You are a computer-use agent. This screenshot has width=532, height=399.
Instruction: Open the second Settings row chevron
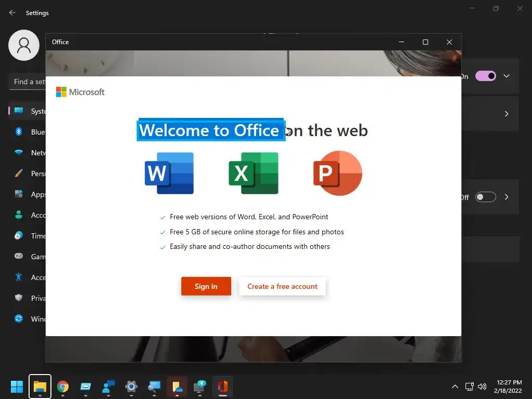pos(507,114)
